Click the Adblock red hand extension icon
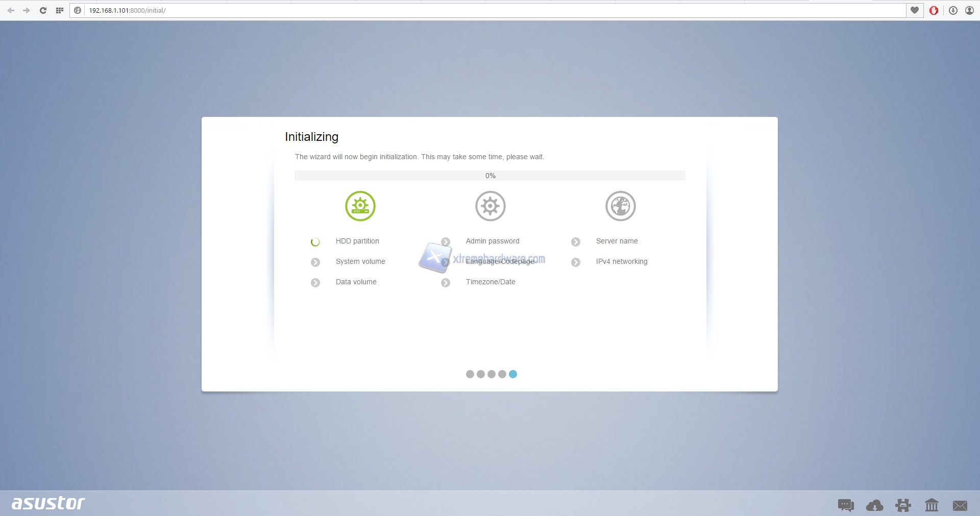 pos(934,10)
